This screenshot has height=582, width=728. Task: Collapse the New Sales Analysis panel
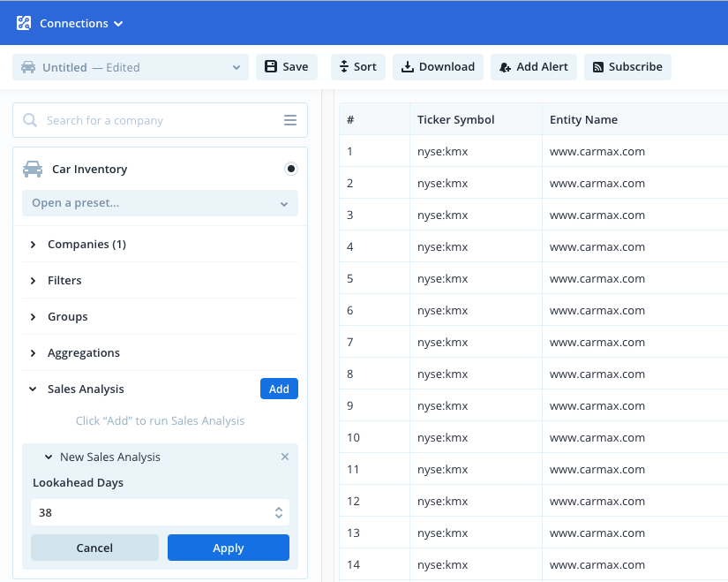point(49,457)
